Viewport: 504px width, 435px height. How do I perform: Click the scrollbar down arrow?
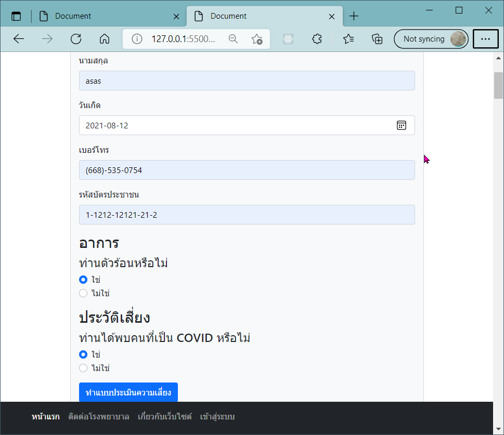click(x=498, y=429)
